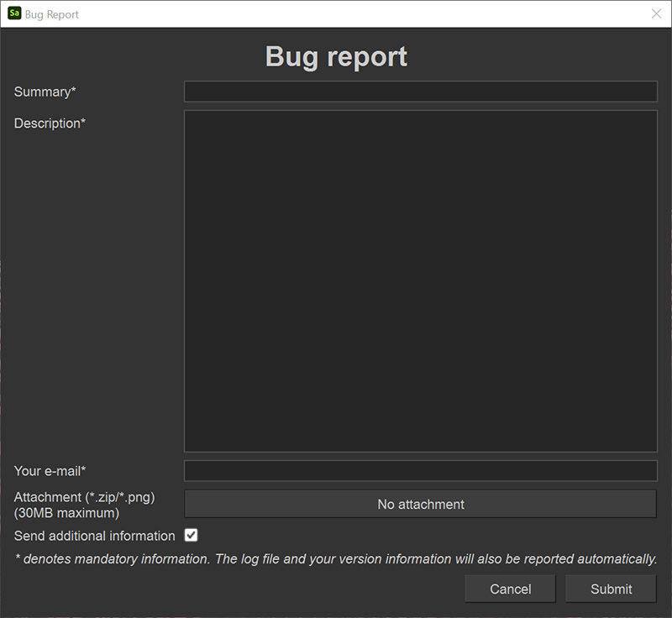Image resolution: width=672 pixels, height=618 pixels.
Task: Click the X in the title bar
Action: (659, 13)
